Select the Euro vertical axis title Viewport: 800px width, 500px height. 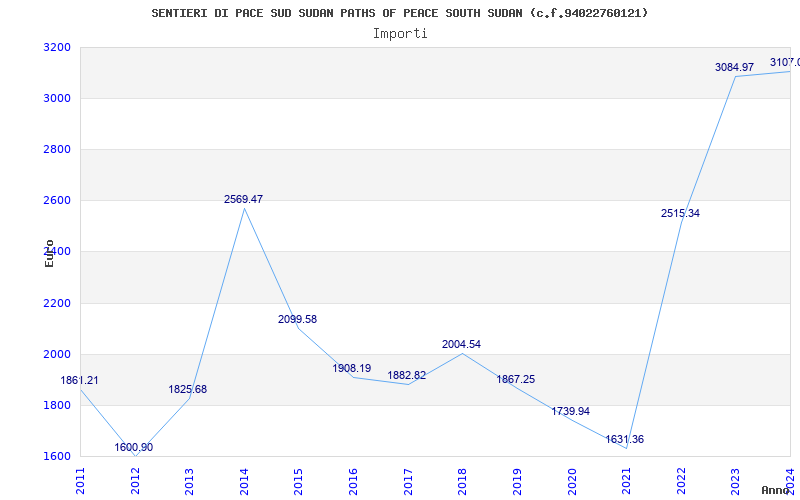[49, 253]
